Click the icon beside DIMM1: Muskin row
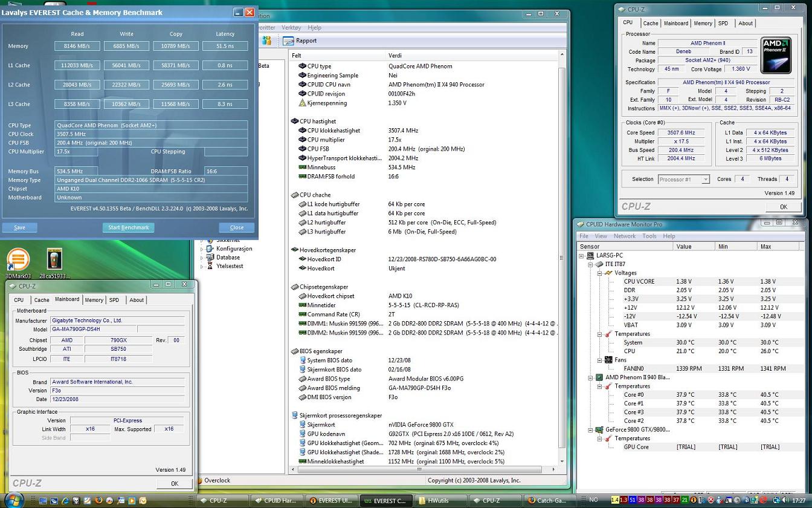This screenshot has height=508, width=812. point(302,324)
